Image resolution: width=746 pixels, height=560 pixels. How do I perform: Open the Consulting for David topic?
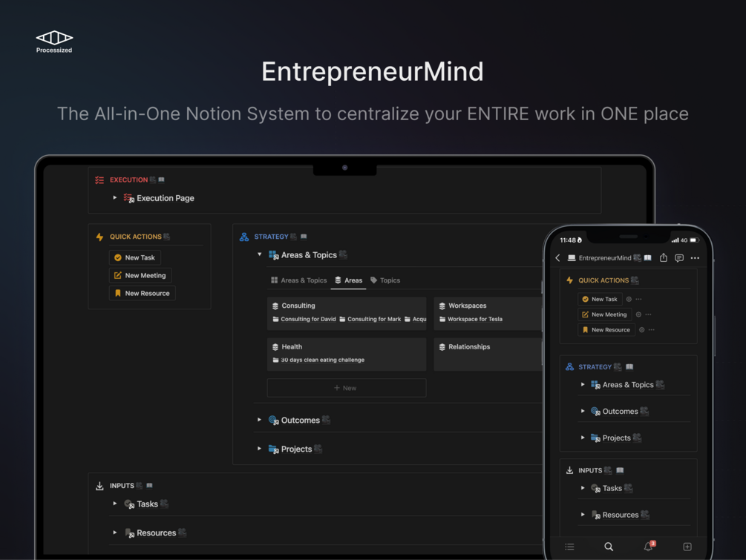(x=304, y=319)
